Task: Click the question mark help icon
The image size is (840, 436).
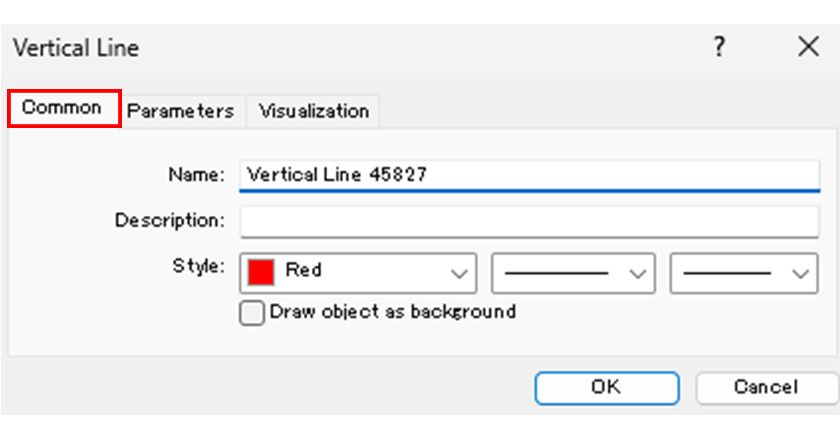Action: pos(718,47)
